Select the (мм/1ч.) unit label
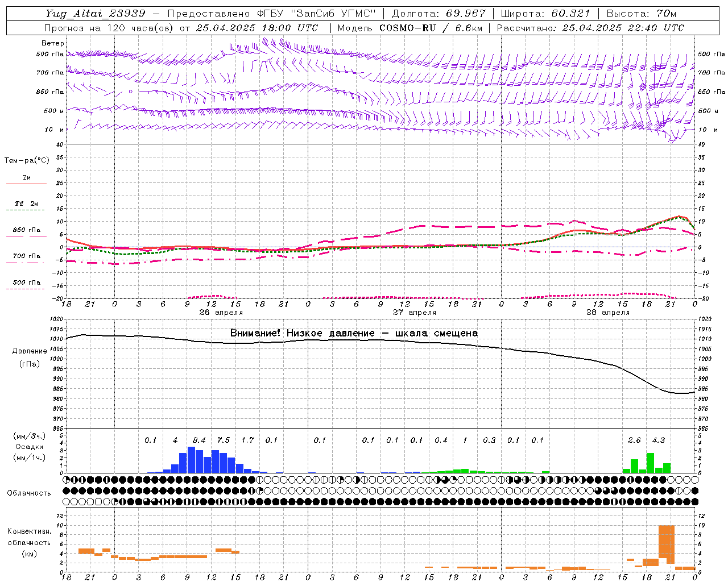The width and height of the screenshot is (728, 582). 29,458
